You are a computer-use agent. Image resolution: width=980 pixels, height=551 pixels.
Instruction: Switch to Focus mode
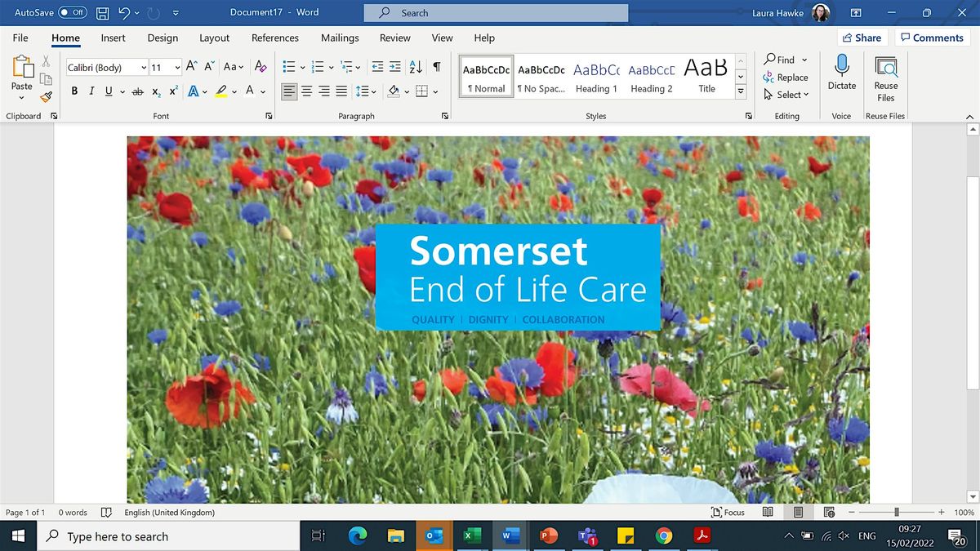pos(728,512)
